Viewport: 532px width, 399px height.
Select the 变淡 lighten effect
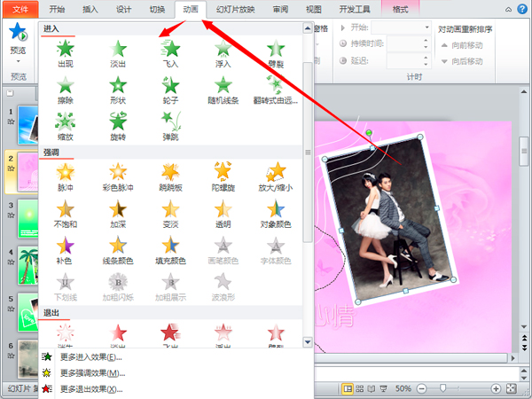[x=170, y=214]
